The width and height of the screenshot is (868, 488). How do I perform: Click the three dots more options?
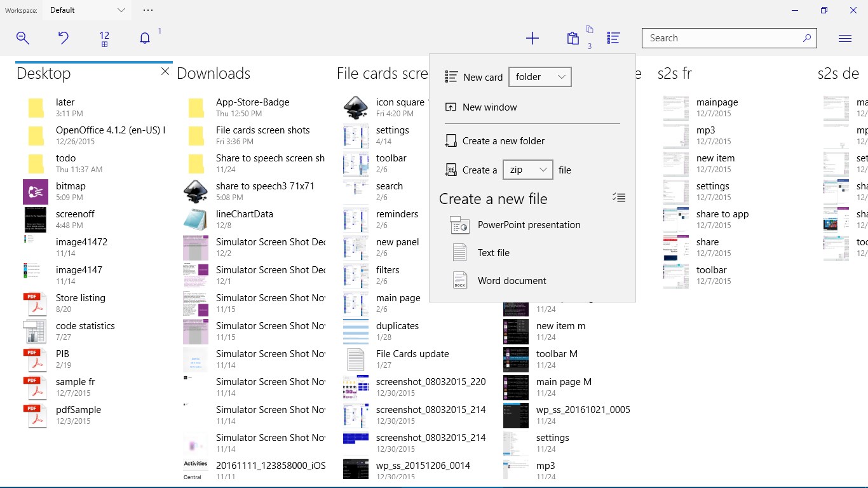click(148, 10)
